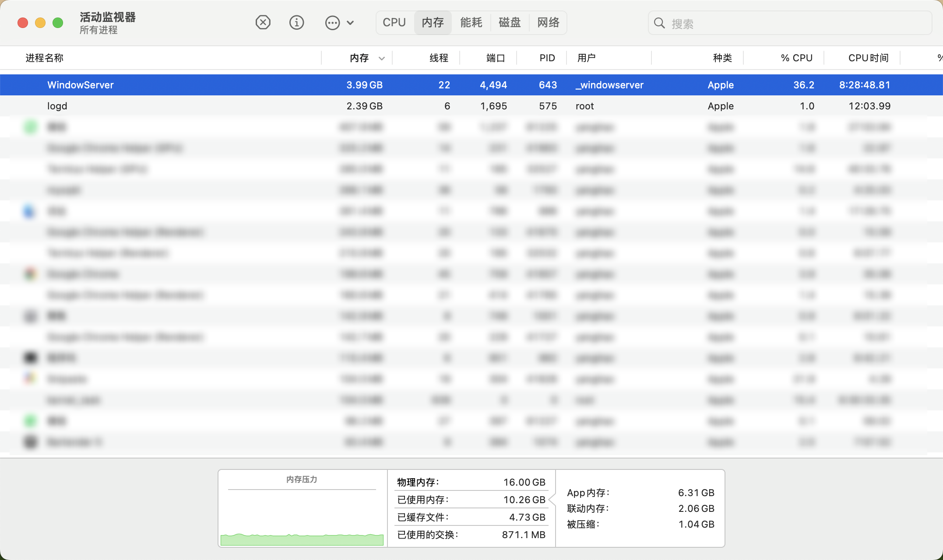
Task: Select the 网络 tab
Action: pos(548,22)
